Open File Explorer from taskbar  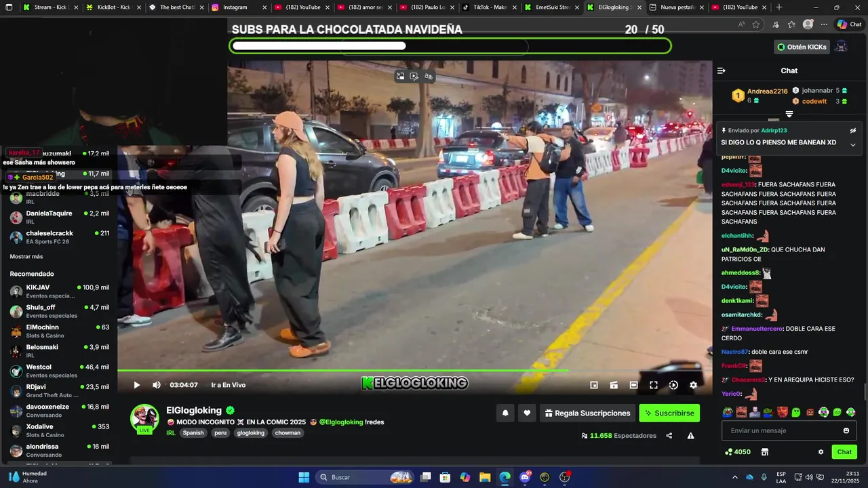[485, 477]
